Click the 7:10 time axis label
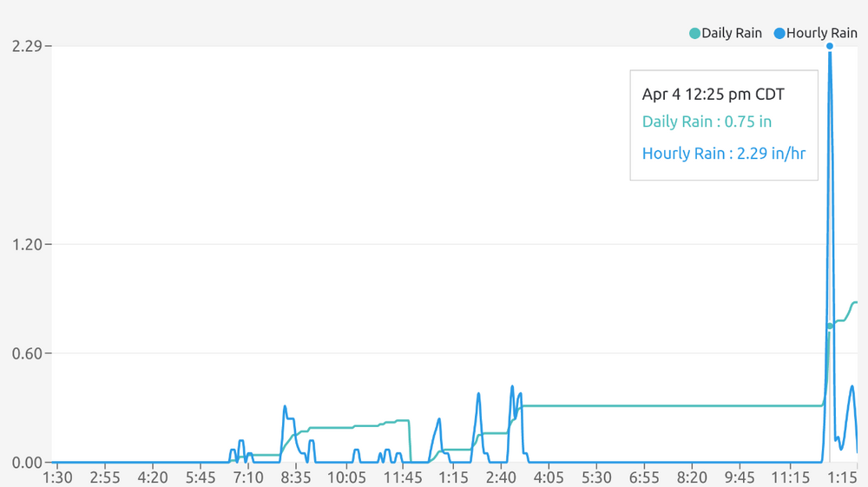This screenshot has width=868, height=487. [248, 477]
